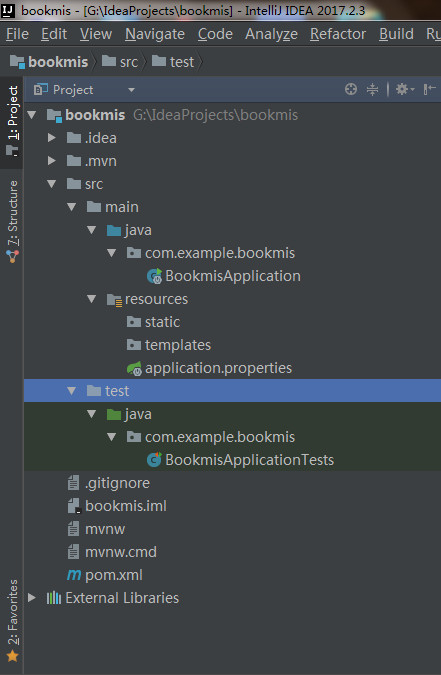Click the IntelliJ IDEA logo in title bar
Viewport: 441px width, 675px height.
(x=8, y=10)
